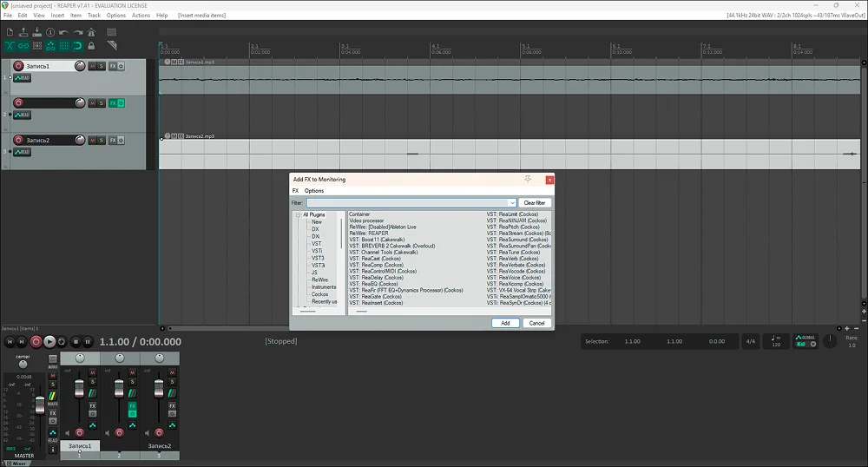Solo track Запись2 in track panel

point(101,140)
